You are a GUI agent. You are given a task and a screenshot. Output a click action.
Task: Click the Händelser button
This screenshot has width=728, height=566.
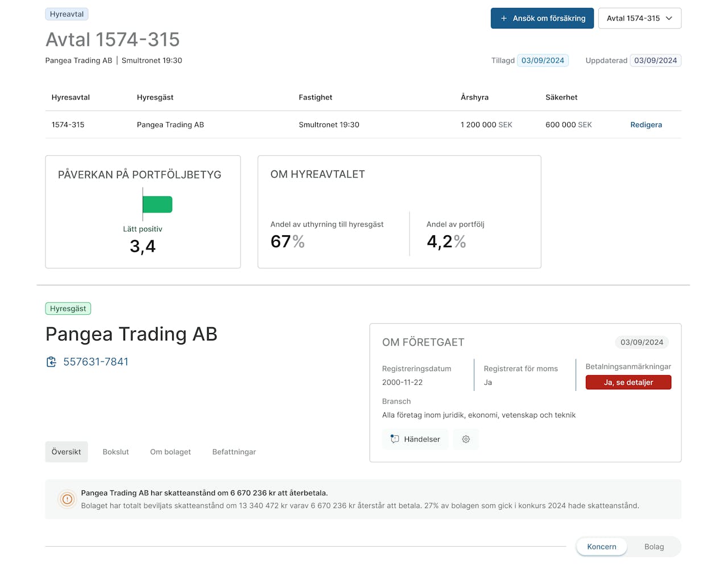tap(415, 439)
